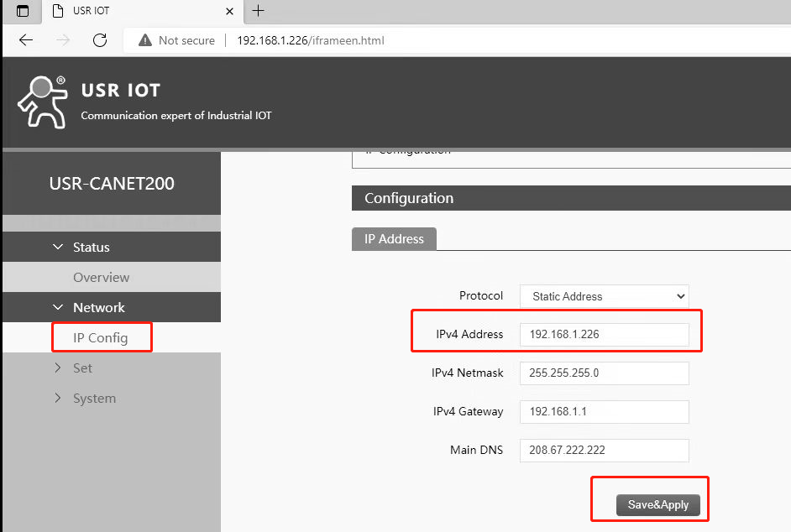Reload the page with refresh icon

coord(100,39)
